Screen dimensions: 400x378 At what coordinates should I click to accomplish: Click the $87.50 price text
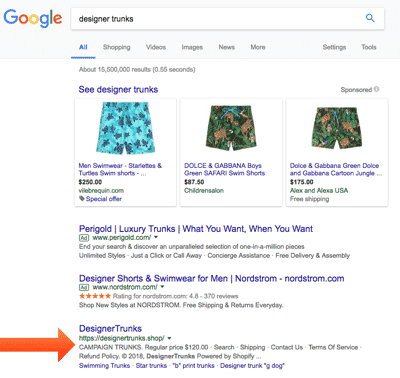(194, 182)
